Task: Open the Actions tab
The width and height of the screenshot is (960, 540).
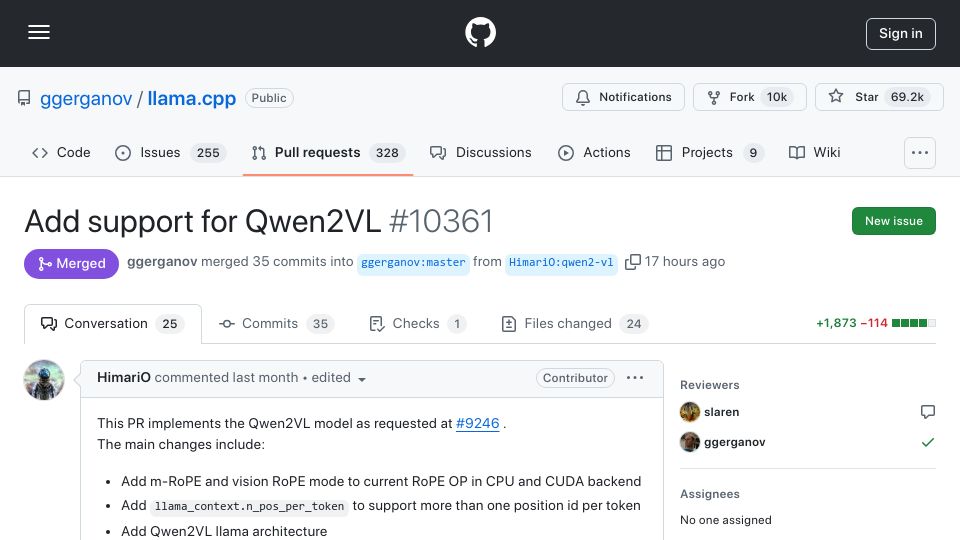Action: (x=594, y=152)
